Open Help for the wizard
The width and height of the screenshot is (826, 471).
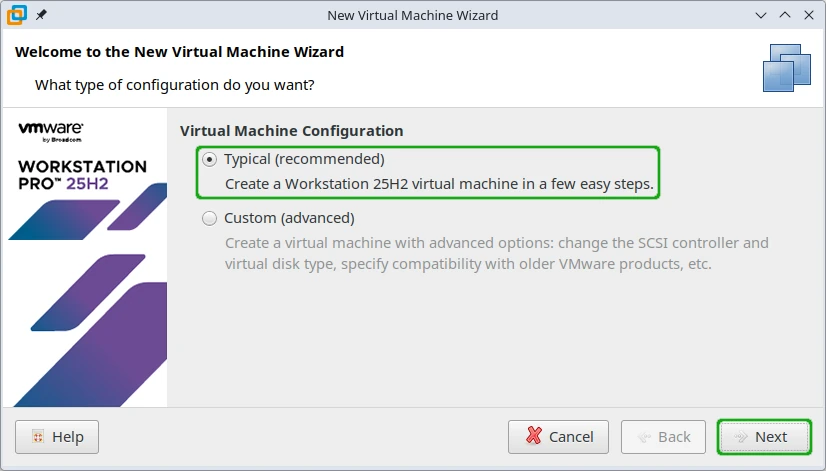pyautogui.click(x=57, y=437)
